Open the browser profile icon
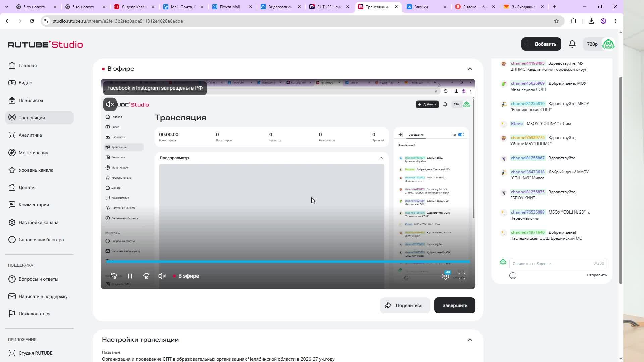The height and width of the screenshot is (362, 644). tap(603, 21)
